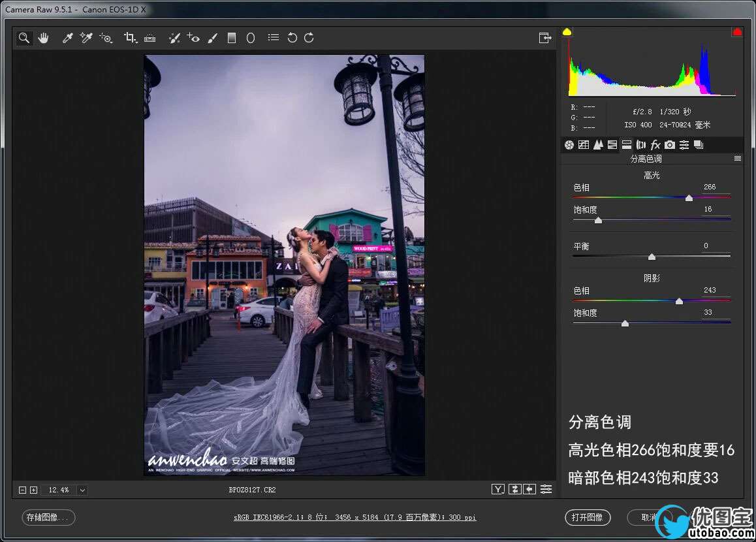Choose the Adjustment Brush tool
The height and width of the screenshot is (542, 756).
[x=212, y=38]
